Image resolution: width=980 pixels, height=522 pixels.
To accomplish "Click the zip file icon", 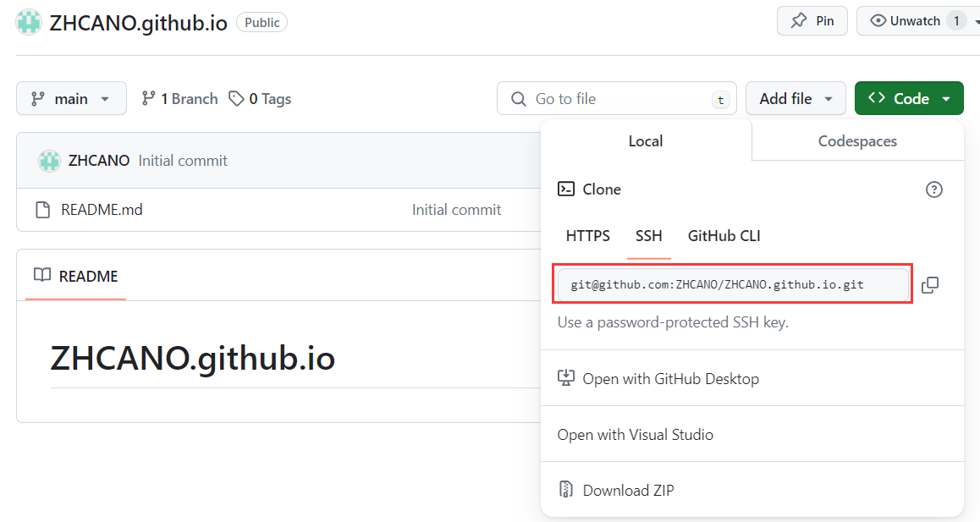I will click(565, 490).
